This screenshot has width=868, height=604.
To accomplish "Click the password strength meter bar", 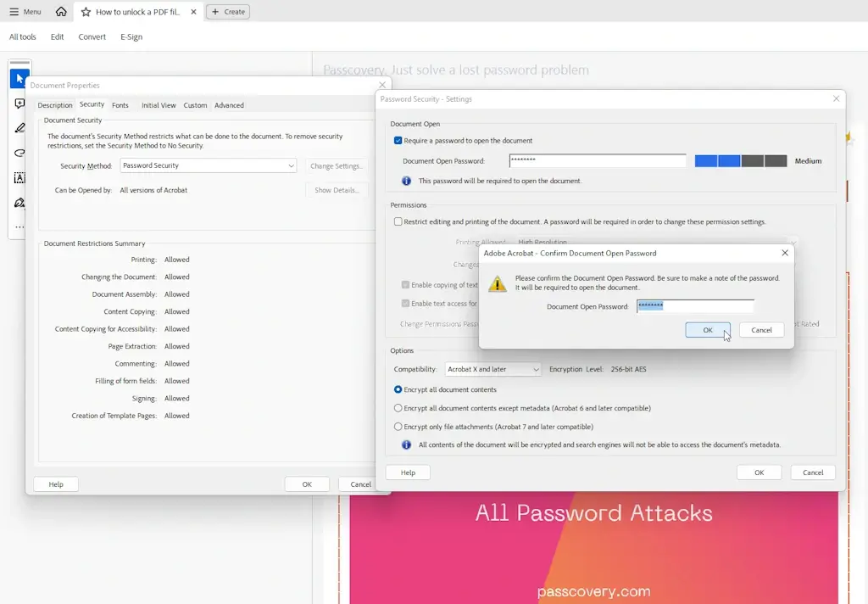I will coord(741,160).
